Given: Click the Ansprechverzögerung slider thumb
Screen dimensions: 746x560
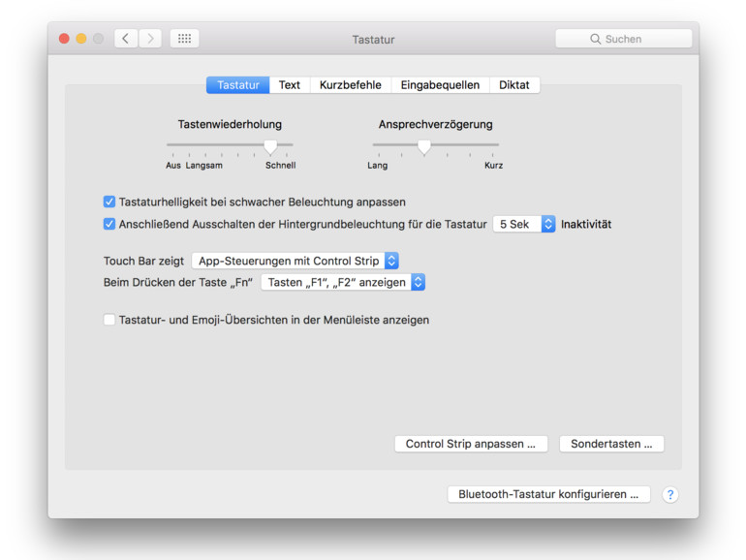Looking at the screenshot, I should pos(424,147).
